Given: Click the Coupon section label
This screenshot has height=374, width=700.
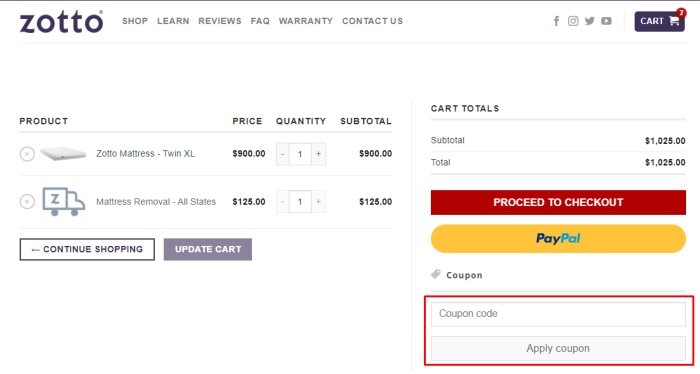Looking at the screenshot, I should point(464,275).
